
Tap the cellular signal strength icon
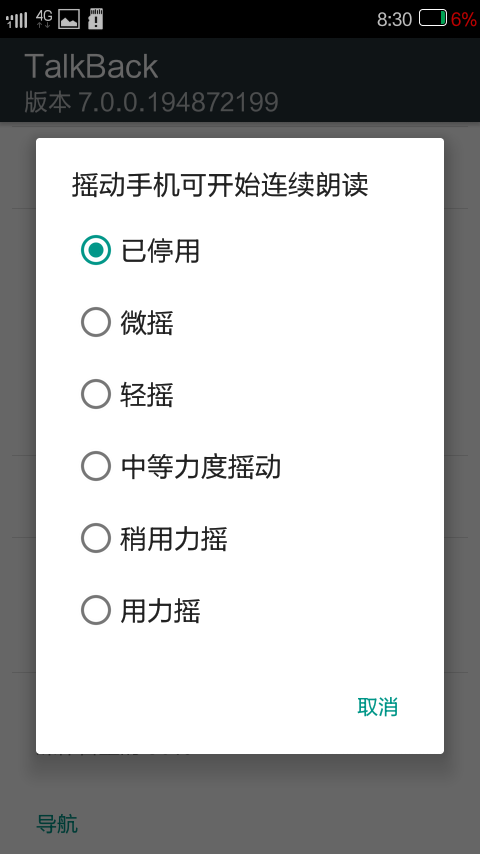click(16, 20)
